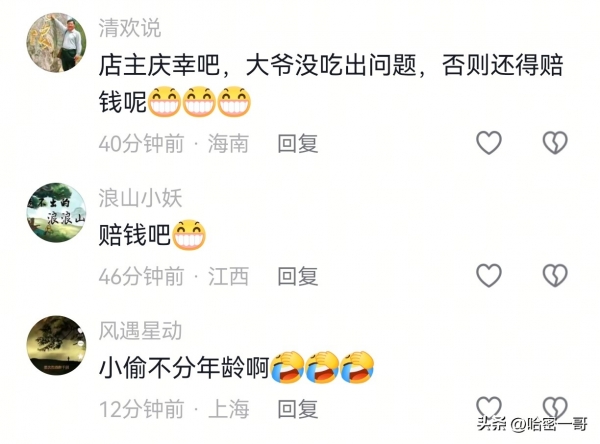Dislike the 清欢说 comment with broken heart
The height and width of the screenshot is (444, 600).
tap(555, 143)
